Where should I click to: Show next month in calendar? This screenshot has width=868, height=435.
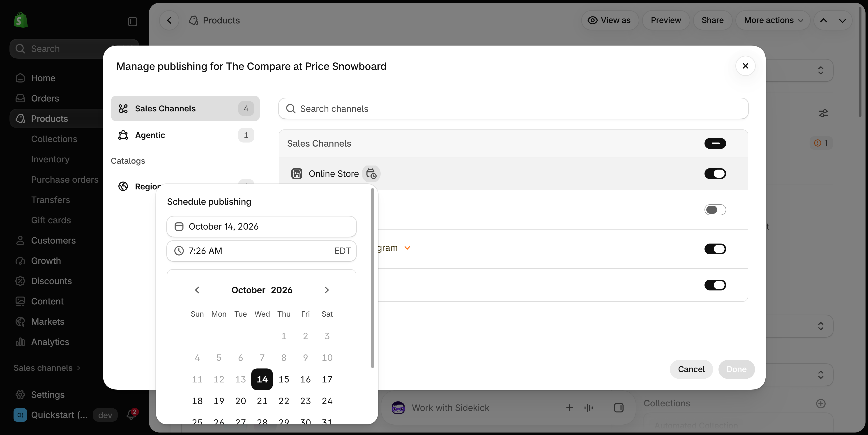pos(327,290)
